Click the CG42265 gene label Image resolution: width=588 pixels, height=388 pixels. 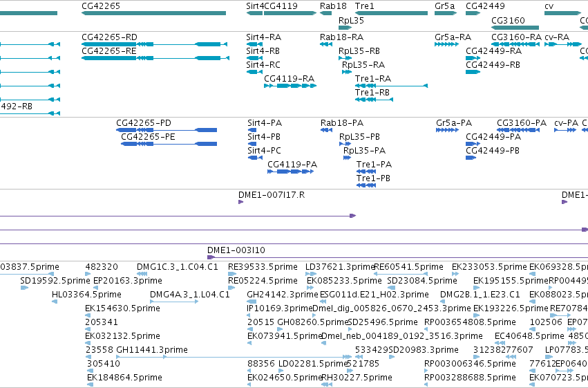coord(101,6)
